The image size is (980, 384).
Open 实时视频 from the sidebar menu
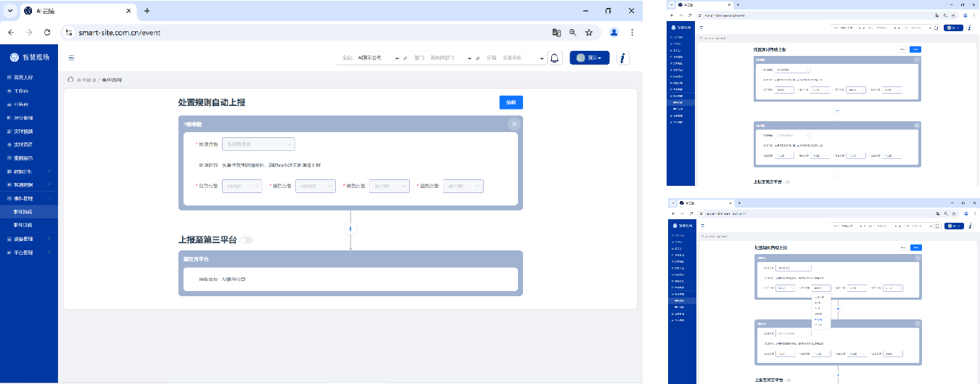point(24,131)
